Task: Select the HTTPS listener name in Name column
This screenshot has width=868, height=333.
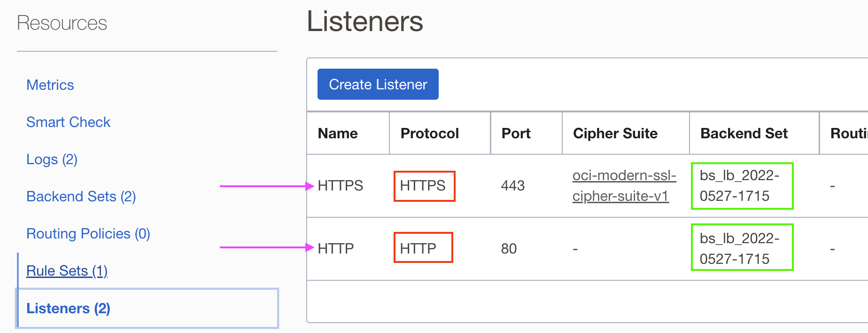Action: point(340,186)
